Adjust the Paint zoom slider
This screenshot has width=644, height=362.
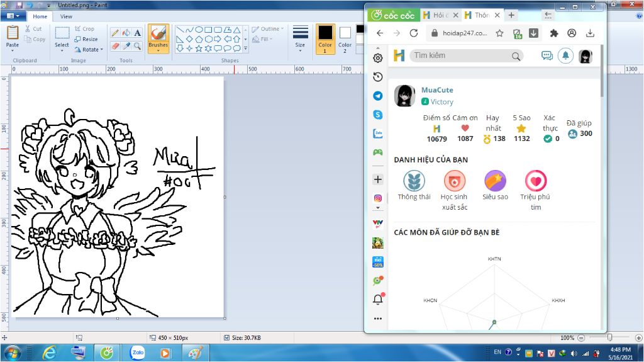(x=610, y=337)
